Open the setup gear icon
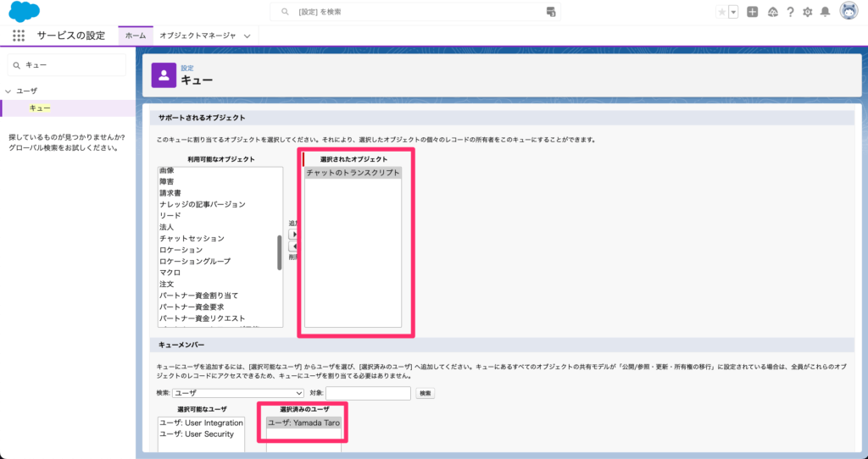868x459 pixels. click(808, 12)
